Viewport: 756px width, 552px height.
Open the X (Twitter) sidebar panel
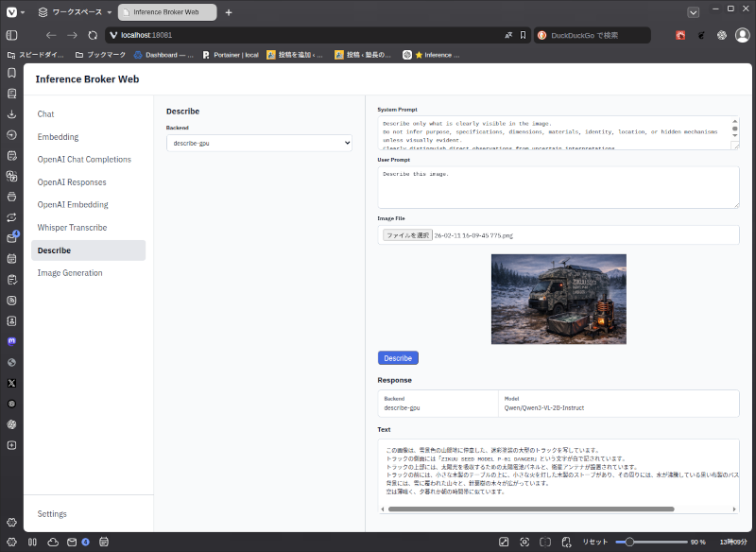coord(12,383)
